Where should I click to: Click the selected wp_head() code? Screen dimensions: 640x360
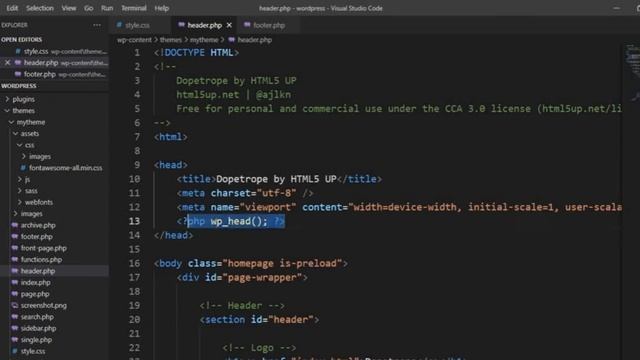pyautogui.click(x=236, y=221)
